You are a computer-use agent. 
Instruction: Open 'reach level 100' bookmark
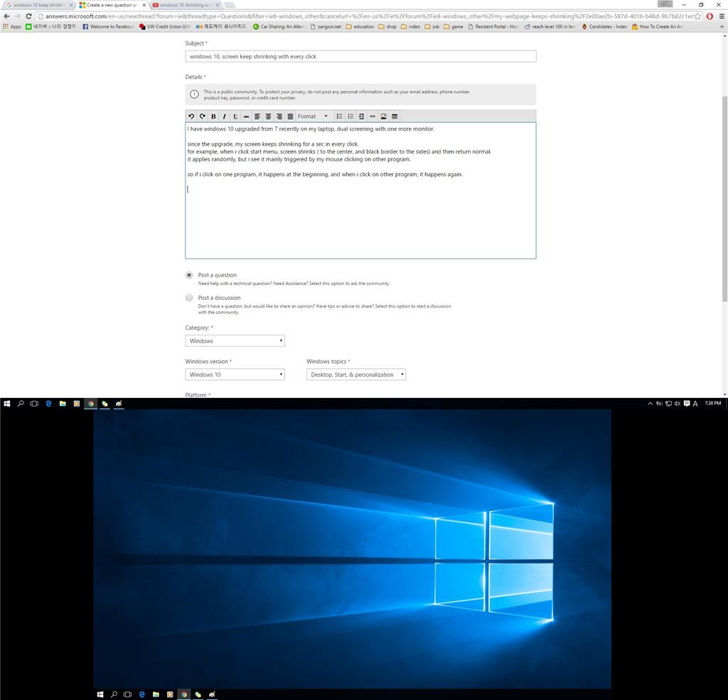click(550, 27)
